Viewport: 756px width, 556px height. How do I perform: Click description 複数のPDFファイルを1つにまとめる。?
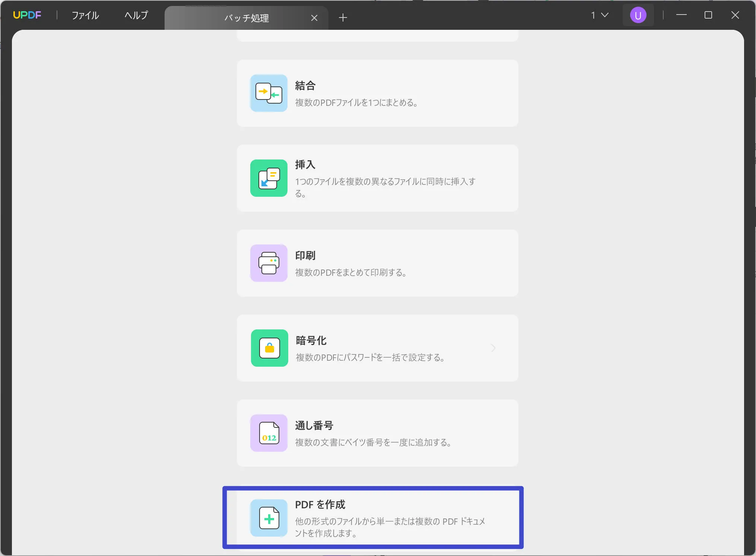point(356,102)
